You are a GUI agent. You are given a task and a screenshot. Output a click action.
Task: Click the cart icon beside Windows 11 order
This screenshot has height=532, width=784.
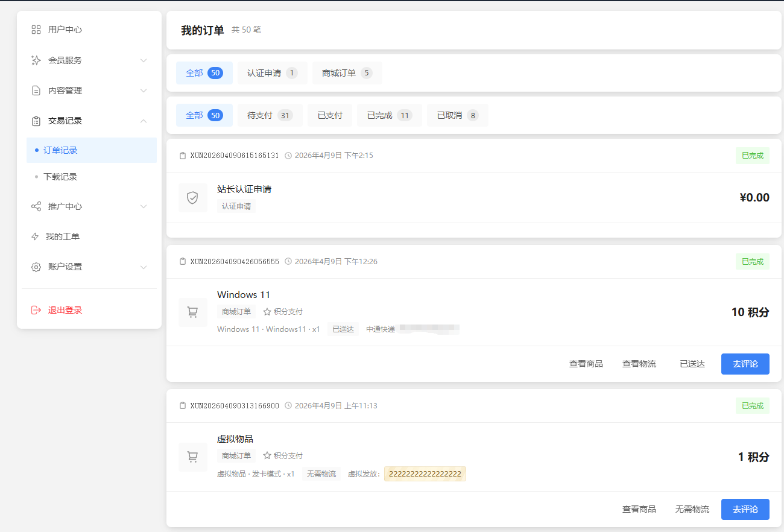coord(193,312)
